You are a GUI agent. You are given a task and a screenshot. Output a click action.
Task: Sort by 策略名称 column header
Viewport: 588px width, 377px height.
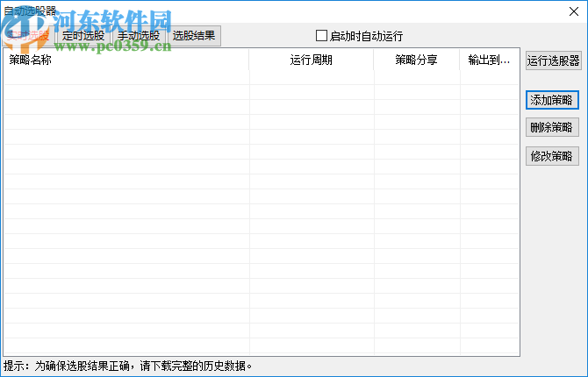pyautogui.click(x=126, y=60)
